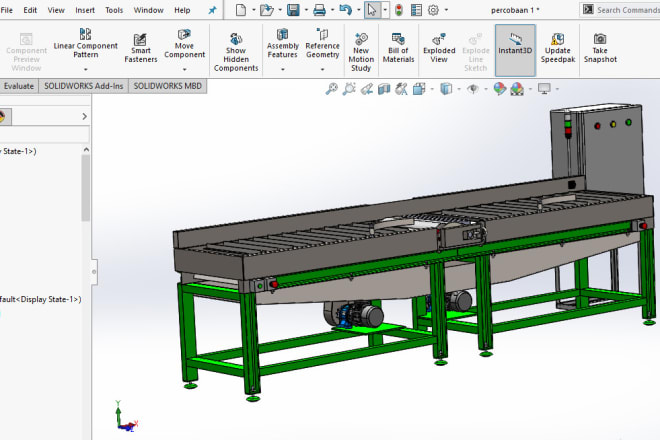
Task: Open dropdown next to Options gear
Action: (446, 10)
